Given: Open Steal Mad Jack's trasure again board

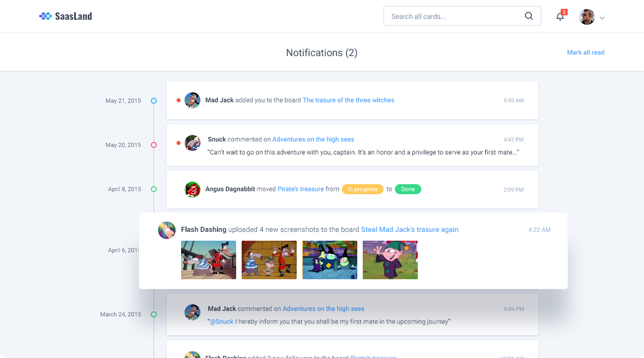Looking at the screenshot, I should click(x=410, y=229).
